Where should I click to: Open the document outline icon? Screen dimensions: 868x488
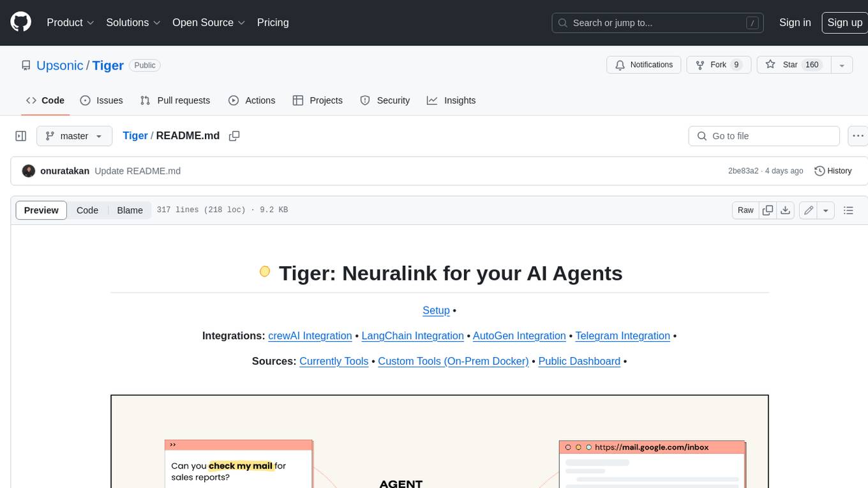point(848,210)
